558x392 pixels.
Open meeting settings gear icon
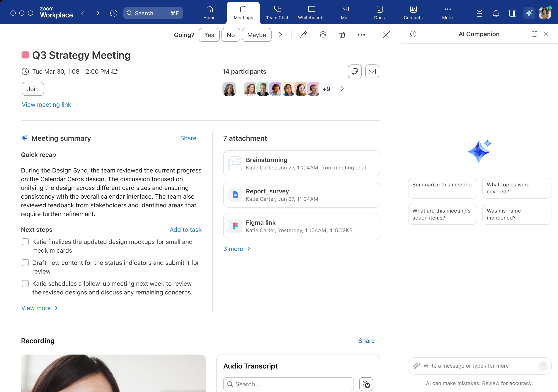[x=323, y=35]
